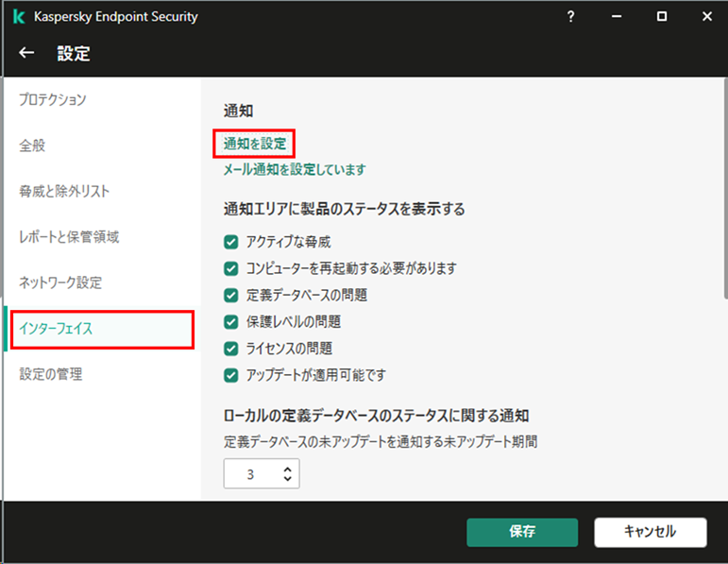Open メール通知を設定しています link
728x564 pixels.
click(x=295, y=169)
